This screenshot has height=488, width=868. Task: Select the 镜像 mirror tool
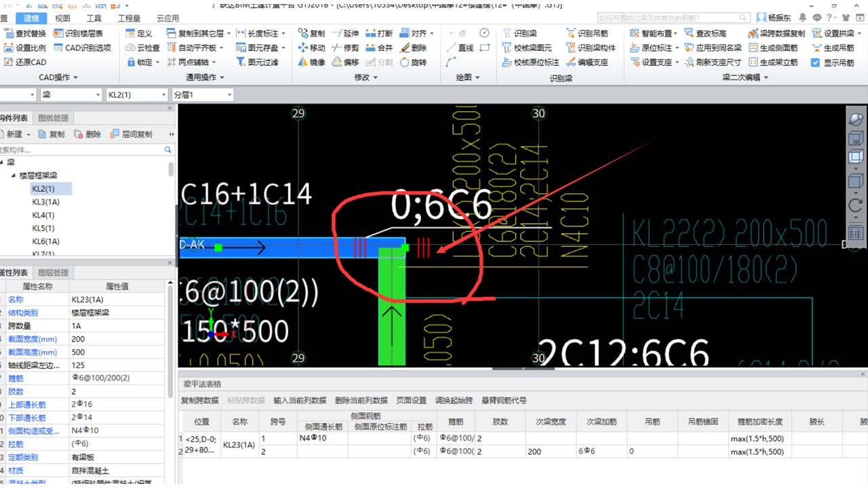(311, 62)
